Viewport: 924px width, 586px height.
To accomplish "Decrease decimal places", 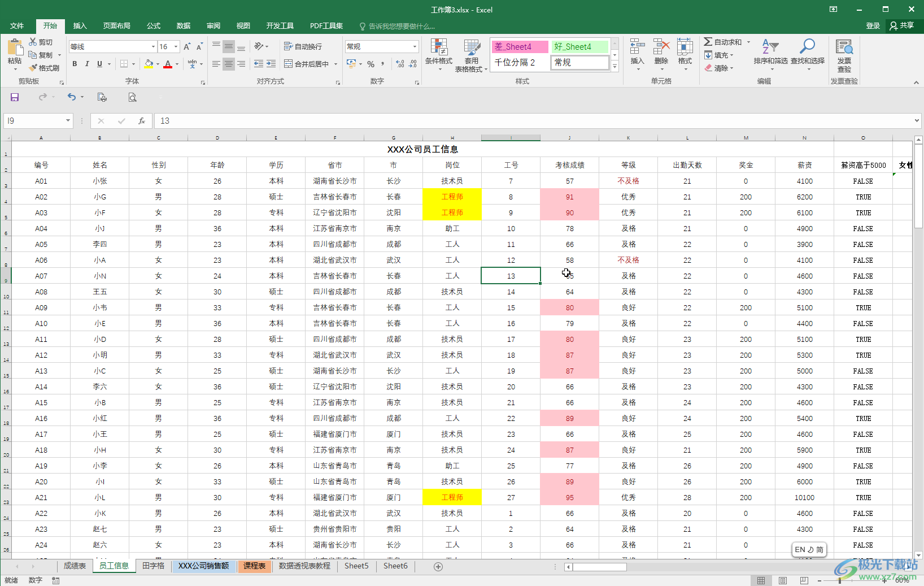I will [413, 64].
